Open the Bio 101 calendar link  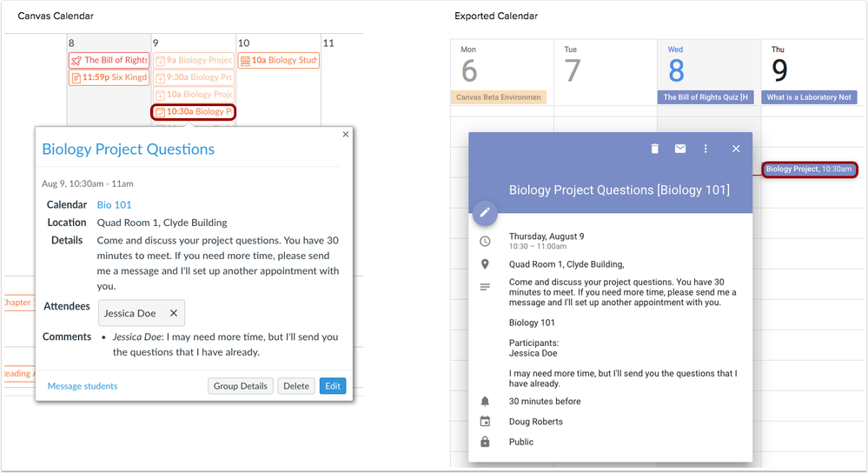114,205
